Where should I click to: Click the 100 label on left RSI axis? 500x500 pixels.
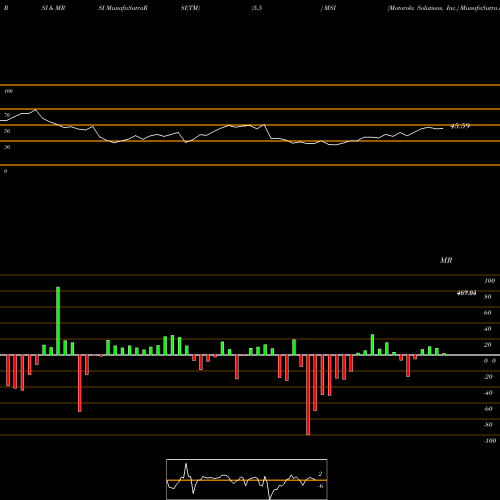9,91
